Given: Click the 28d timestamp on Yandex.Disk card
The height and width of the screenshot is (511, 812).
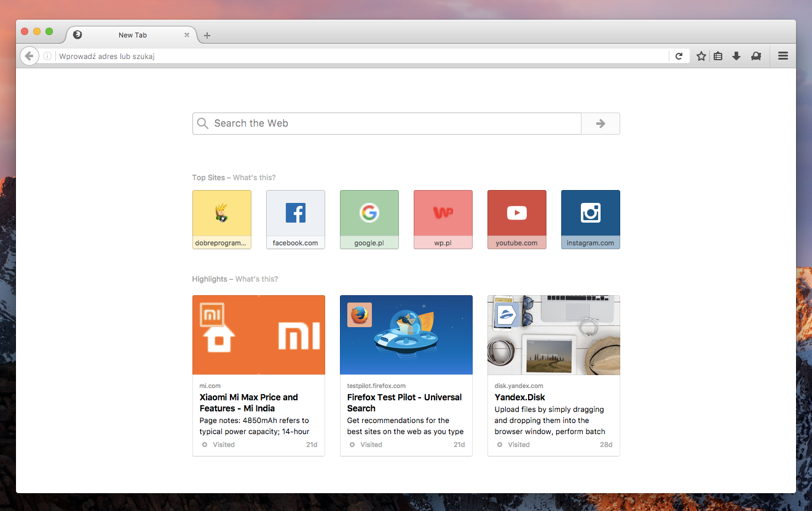Looking at the screenshot, I should pyautogui.click(x=606, y=445).
